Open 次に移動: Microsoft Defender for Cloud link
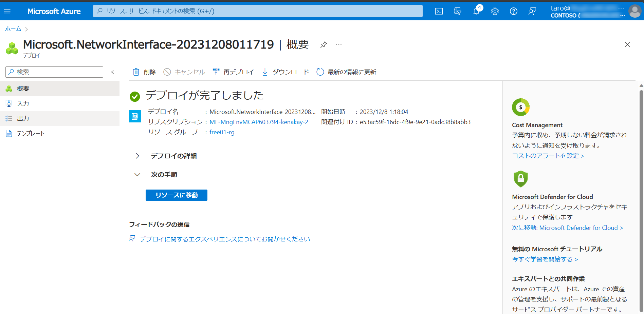Image resolution: width=644 pixels, height=314 pixels. tap(568, 228)
